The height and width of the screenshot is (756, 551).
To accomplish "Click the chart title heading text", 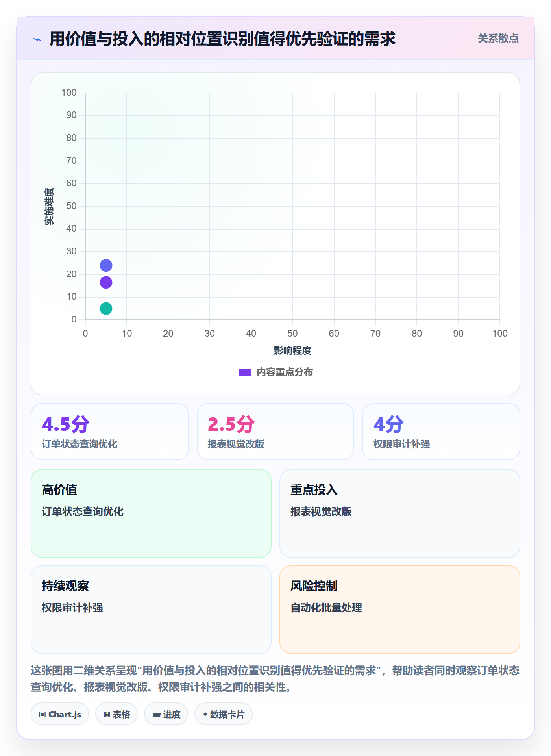I will point(222,39).
